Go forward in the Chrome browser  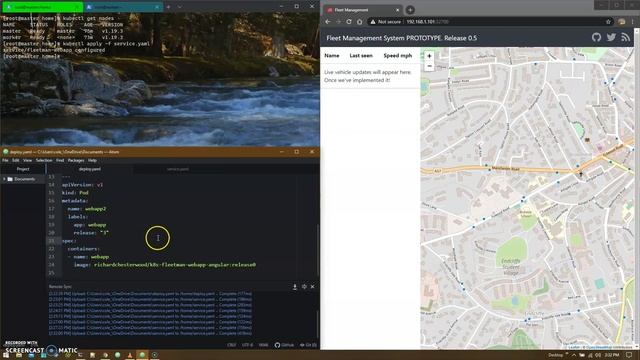(338, 22)
